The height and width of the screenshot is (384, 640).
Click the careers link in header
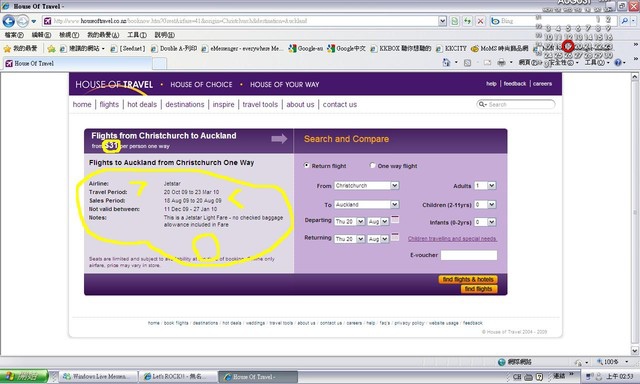[x=542, y=84]
